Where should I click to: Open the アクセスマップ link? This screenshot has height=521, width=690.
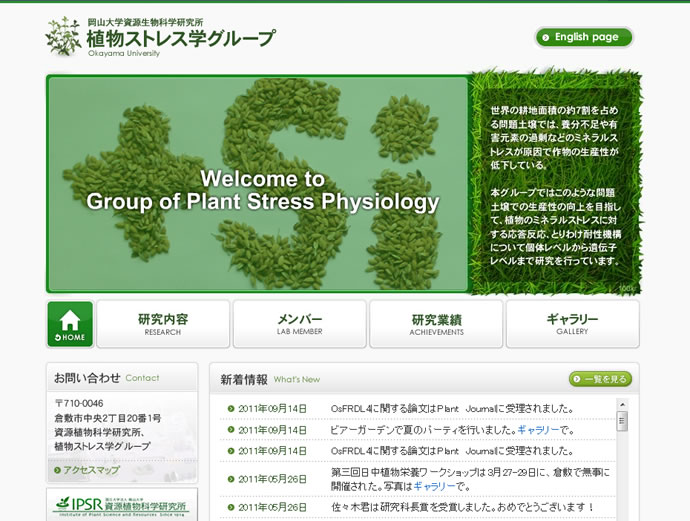[x=92, y=470]
